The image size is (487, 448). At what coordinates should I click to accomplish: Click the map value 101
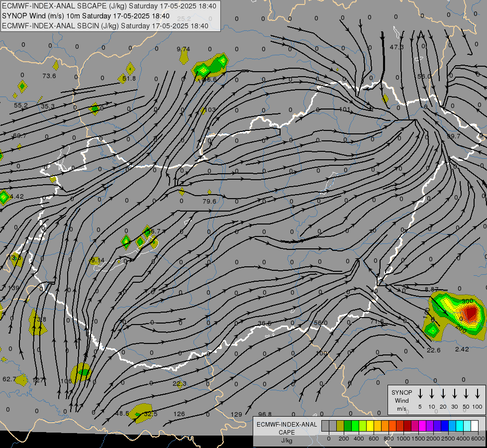pyautogui.click(x=345, y=110)
